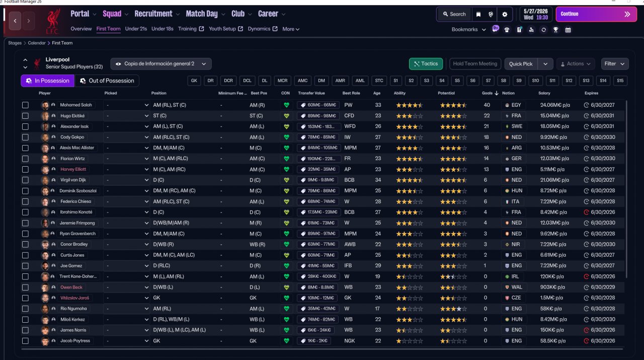Go back with the left arrow button
Screen dimensions: 644x360
[15, 21]
